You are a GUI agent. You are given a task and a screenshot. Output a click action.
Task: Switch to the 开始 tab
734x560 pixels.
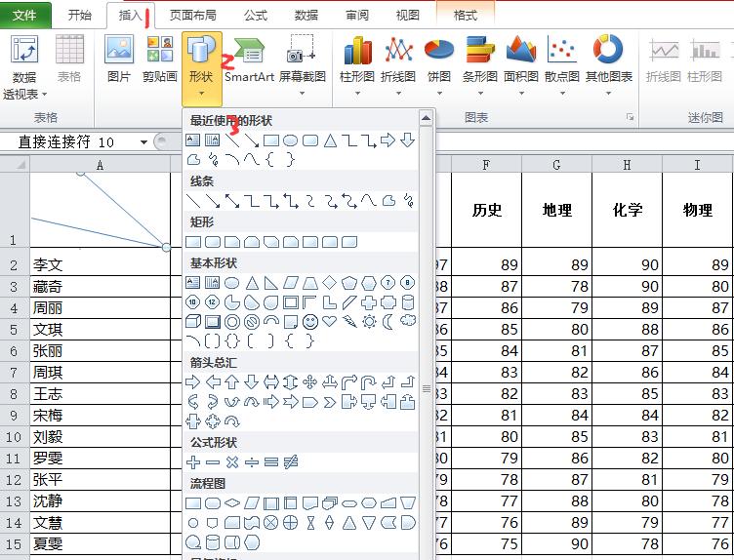(x=80, y=15)
